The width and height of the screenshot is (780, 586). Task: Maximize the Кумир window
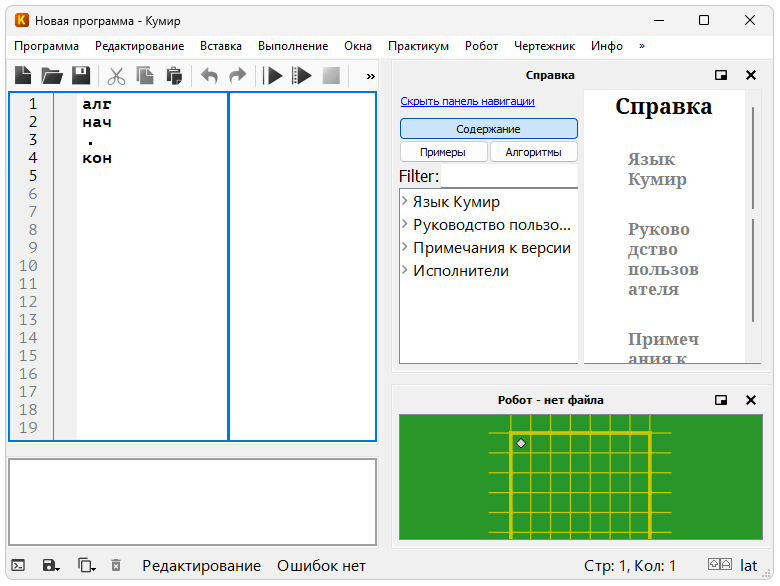pos(703,20)
